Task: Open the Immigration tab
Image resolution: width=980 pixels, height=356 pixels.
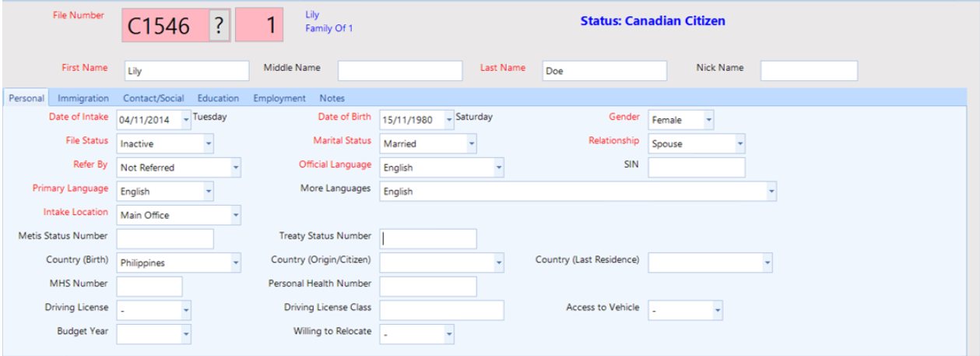Action: (x=83, y=98)
